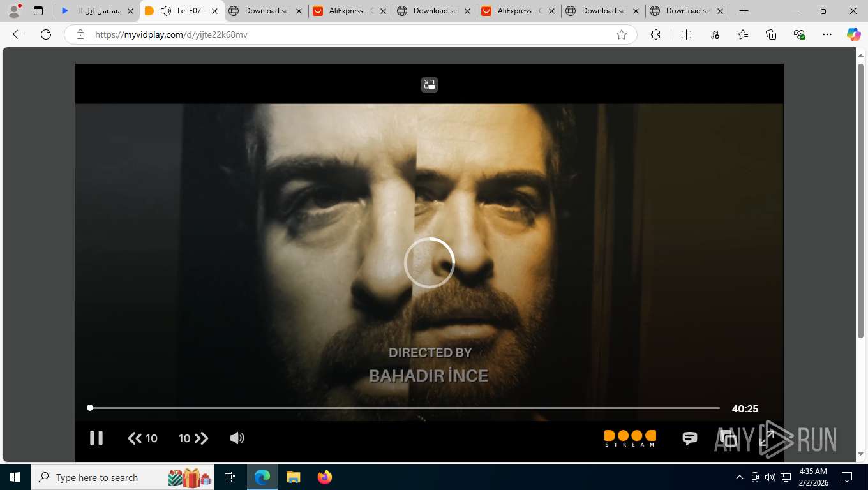This screenshot has width=868, height=490.
Task: Open the clock showing 4:35 AM
Action: click(x=812, y=477)
